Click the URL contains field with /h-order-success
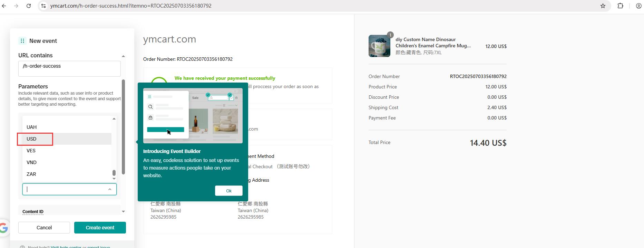 [69, 69]
